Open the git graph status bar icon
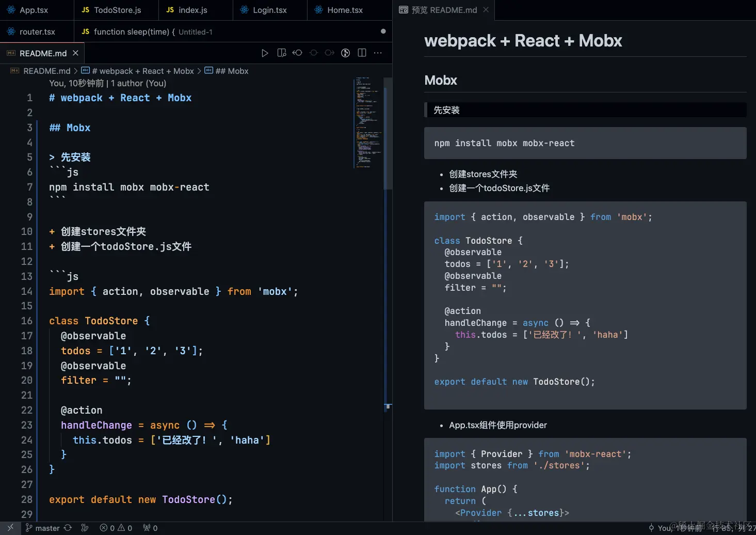This screenshot has height=535, width=756. [85, 528]
